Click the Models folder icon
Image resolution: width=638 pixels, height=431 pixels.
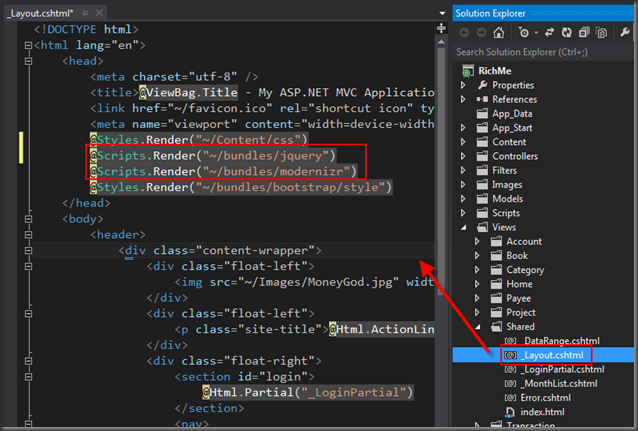[x=482, y=199]
